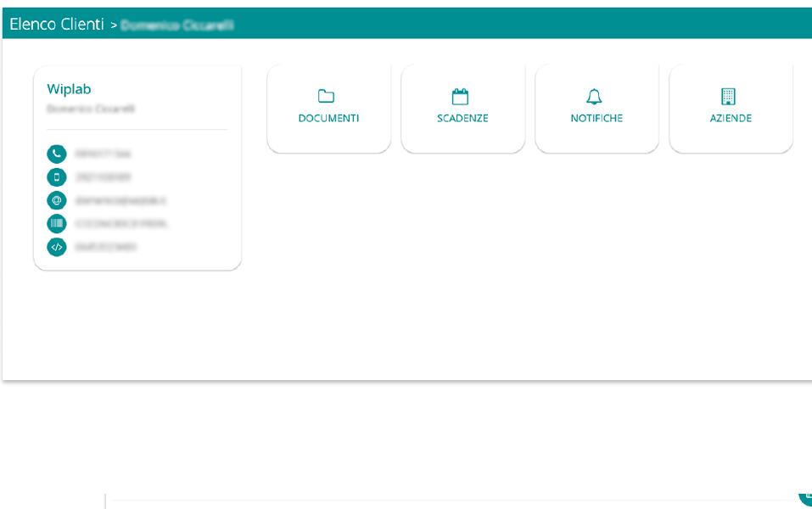
Task: Click the mobile phone icon in contact list
Action: [57, 177]
